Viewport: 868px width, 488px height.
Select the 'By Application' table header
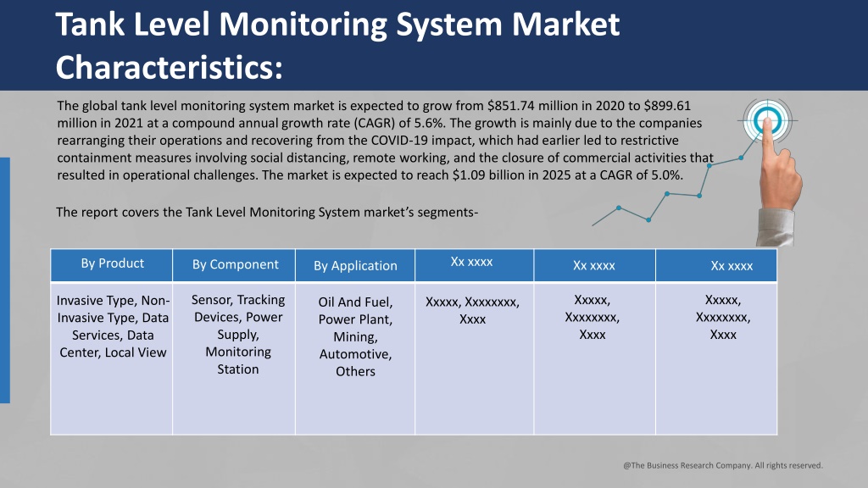tap(355, 265)
